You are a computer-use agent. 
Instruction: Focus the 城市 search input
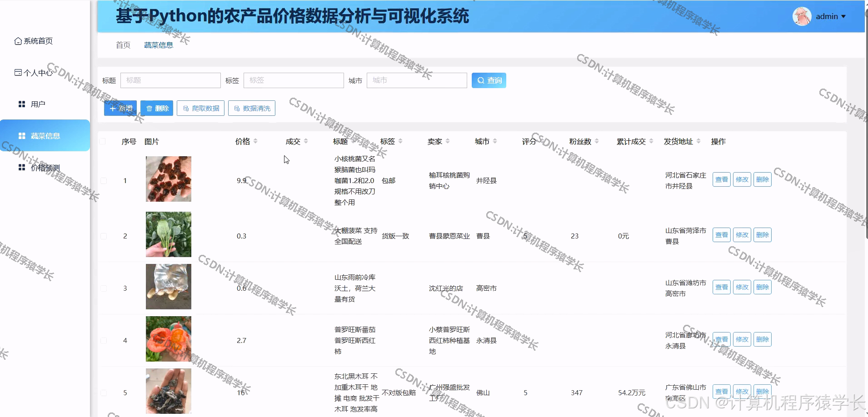pyautogui.click(x=417, y=80)
